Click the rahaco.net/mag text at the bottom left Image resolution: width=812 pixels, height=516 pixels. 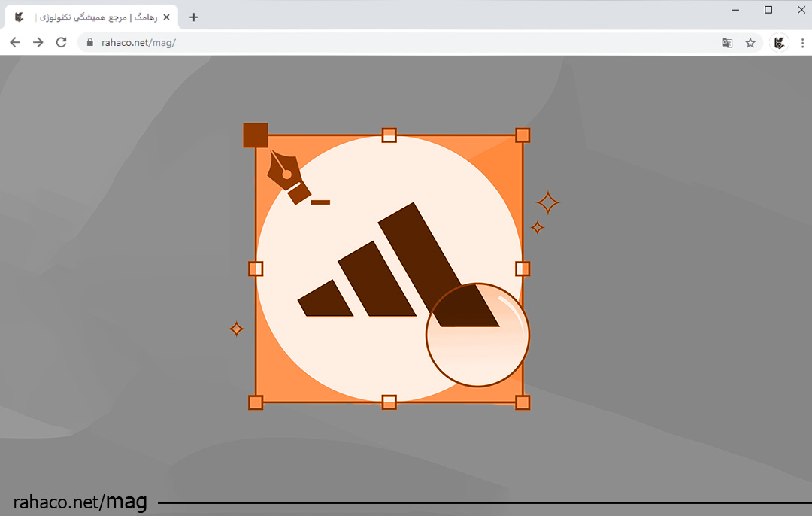coord(80,502)
